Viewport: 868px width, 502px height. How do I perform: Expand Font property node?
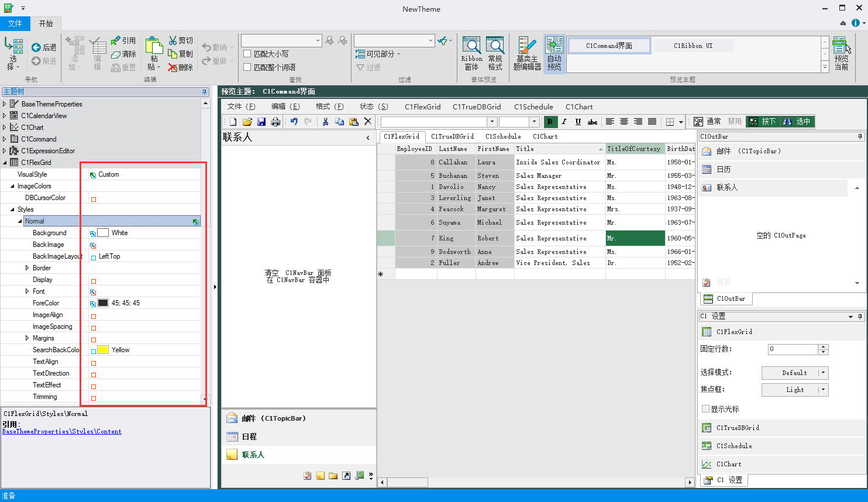pyautogui.click(x=27, y=291)
